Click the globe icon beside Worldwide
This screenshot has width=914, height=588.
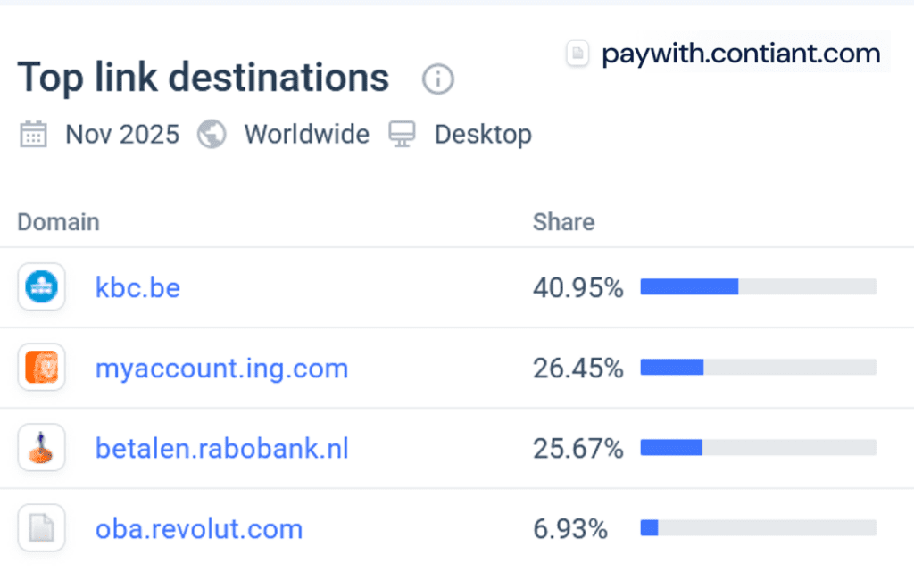pyautogui.click(x=212, y=135)
